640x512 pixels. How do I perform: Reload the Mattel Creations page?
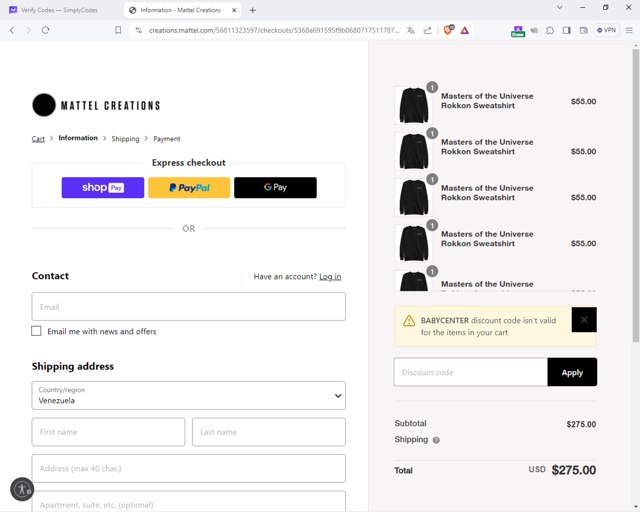click(45, 30)
